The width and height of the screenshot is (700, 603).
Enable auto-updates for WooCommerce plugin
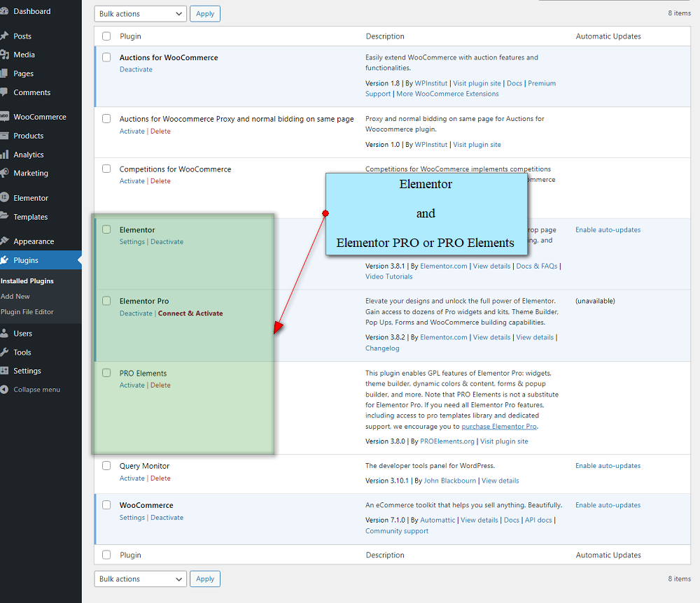point(608,505)
